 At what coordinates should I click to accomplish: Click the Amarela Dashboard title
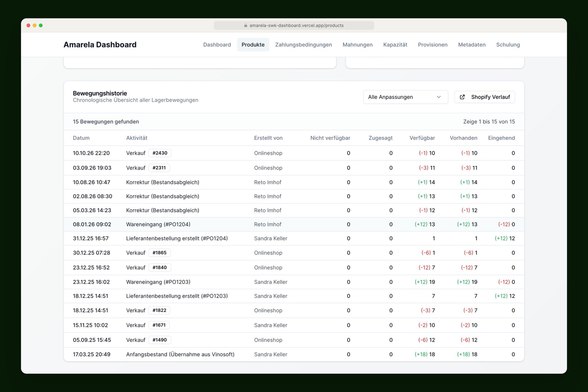(100, 45)
